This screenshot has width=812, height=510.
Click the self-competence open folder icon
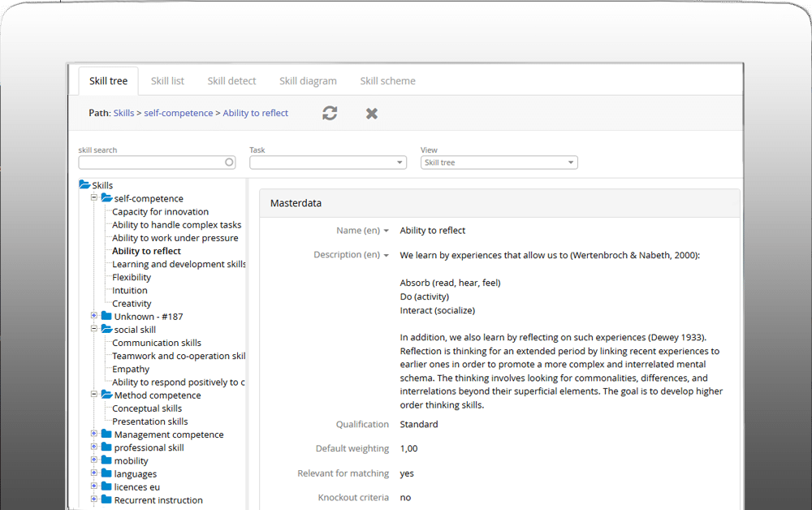point(106,198)
